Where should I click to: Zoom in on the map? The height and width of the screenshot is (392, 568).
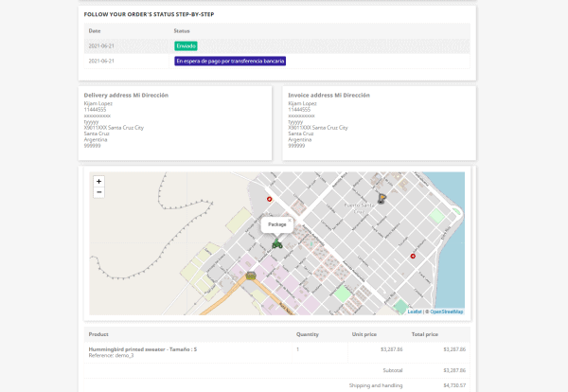pyautogui.click(x=99, y=181)
